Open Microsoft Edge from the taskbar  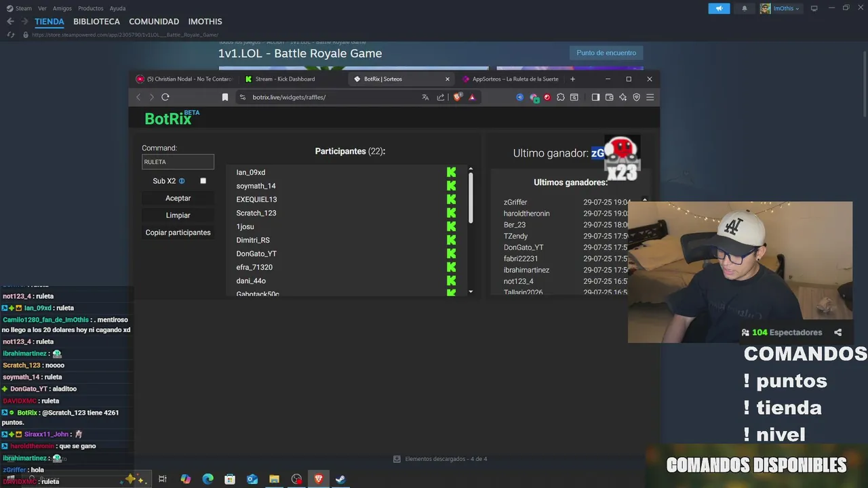[x=208, y=479]
